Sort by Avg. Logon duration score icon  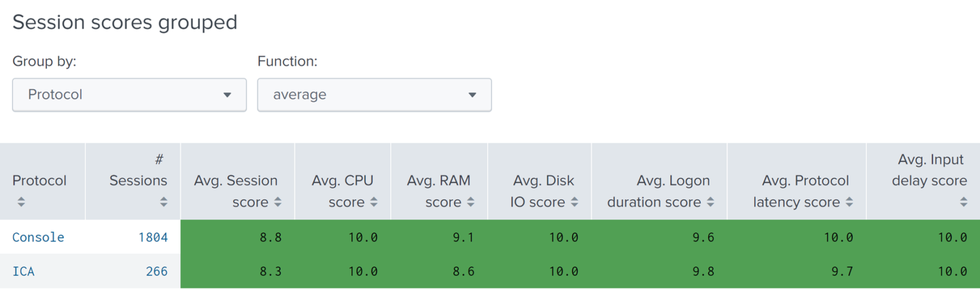click(710, 202)
